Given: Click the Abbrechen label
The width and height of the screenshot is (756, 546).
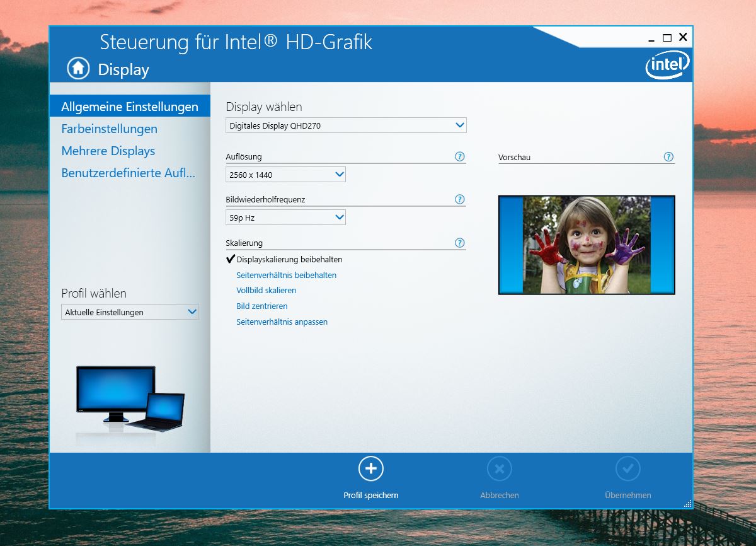Looking at the screenshot, I should point(500,495).
